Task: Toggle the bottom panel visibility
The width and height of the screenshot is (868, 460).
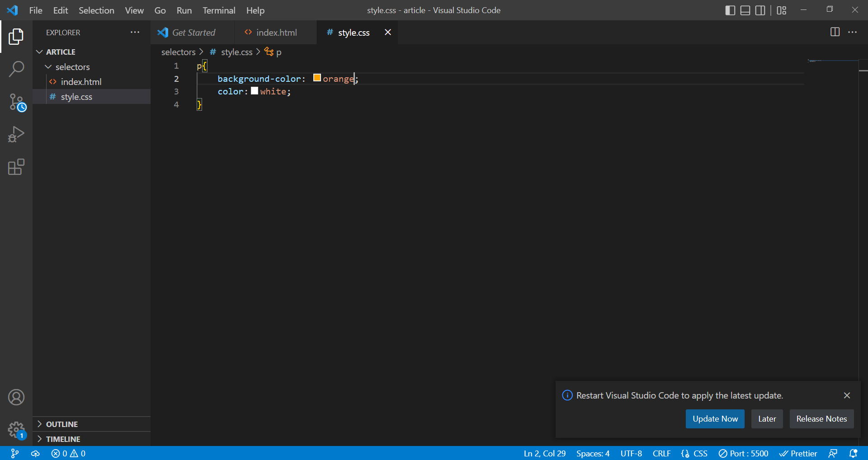Action: tap(745, 10)
